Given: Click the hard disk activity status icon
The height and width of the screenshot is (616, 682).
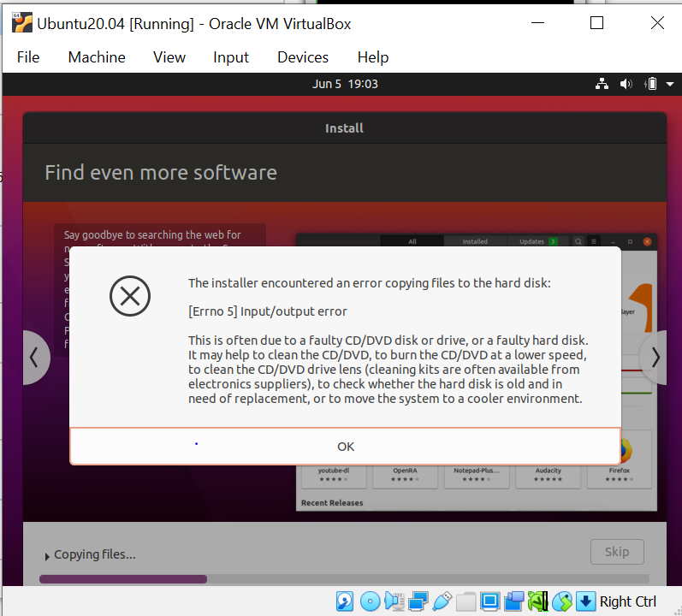Looking at the screenshot, I should point(345,601).
